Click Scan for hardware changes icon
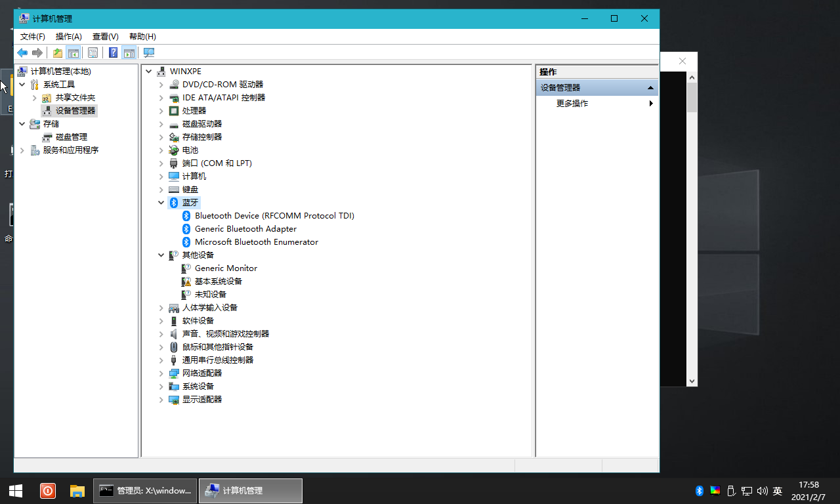Screen dimensions: 840x504 (149, 52)
